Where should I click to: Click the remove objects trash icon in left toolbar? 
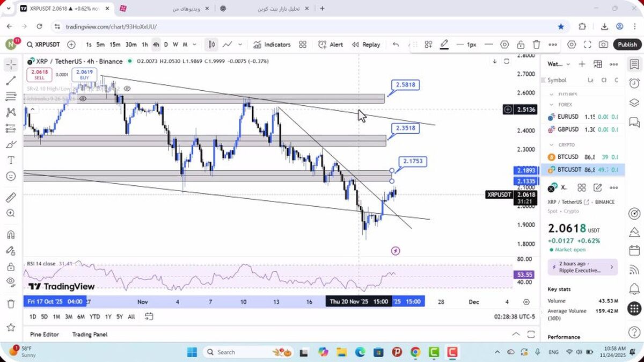point(11,303)
